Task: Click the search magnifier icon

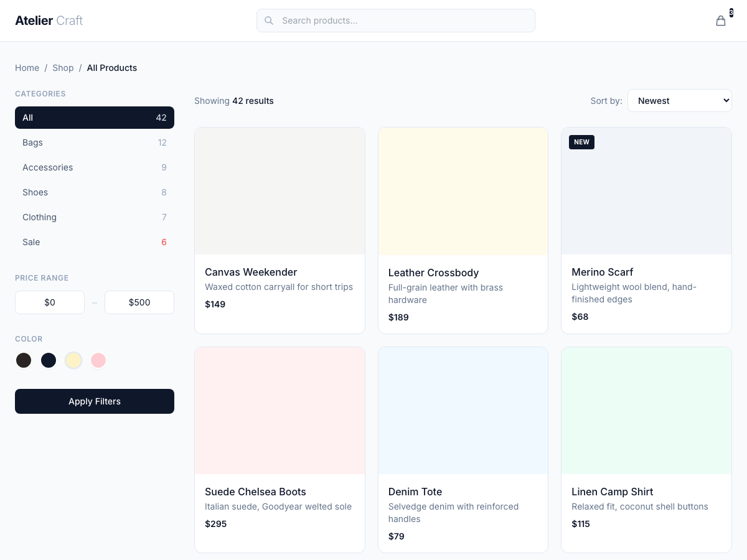Action: pos(269,21)
